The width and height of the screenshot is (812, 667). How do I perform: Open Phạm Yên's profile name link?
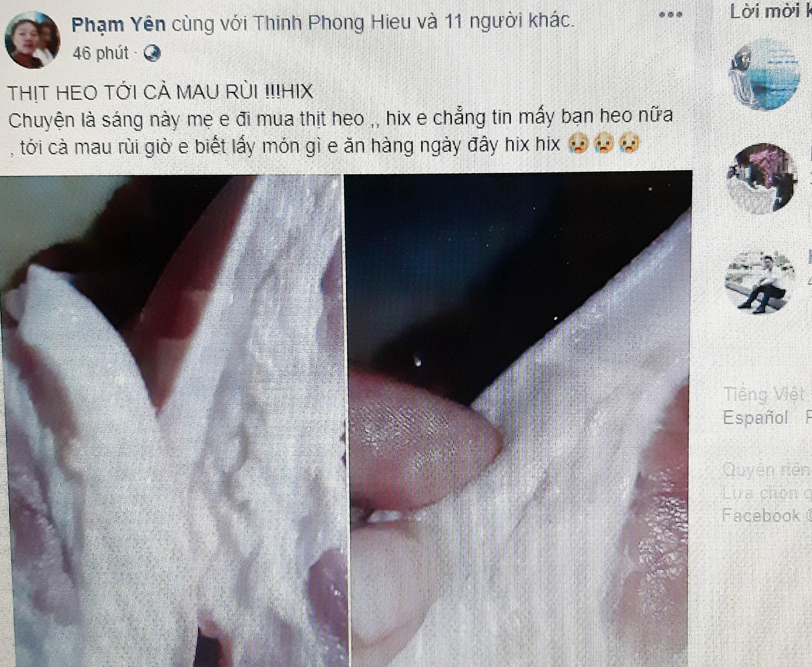point(119,24)
